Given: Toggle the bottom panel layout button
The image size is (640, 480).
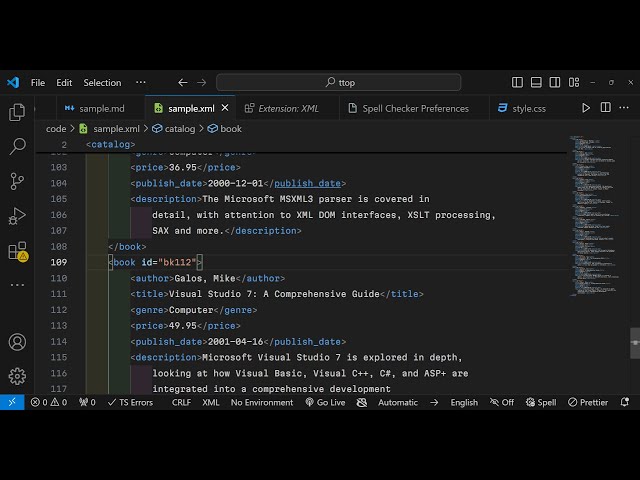Looking at the screenshot, I should pyautogui.click(x=537, y=82).
